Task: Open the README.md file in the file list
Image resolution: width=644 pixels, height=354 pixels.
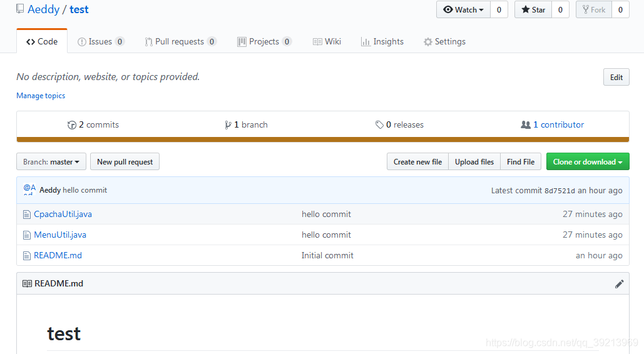Action: 58,255
